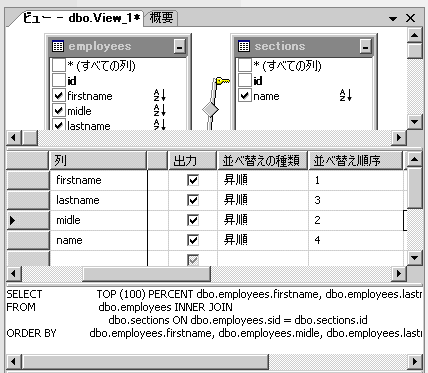
Task: Click sort order 2 for midle row
Action: click(x=356, y=220)
